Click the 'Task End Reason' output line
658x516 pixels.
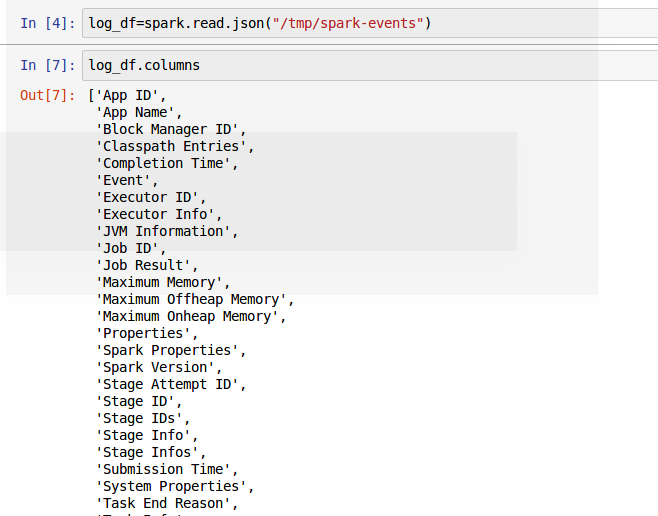click(x=167, y=503)
